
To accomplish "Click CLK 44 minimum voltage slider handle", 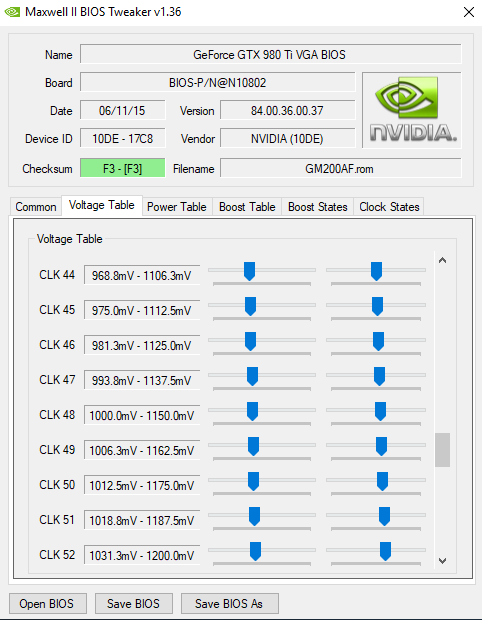I will click(249, 271).
